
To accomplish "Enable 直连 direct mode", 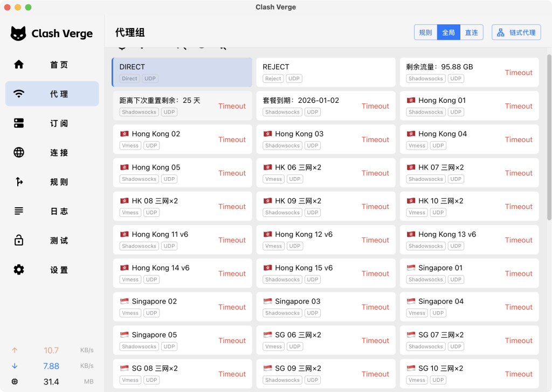I will point(471,32).
